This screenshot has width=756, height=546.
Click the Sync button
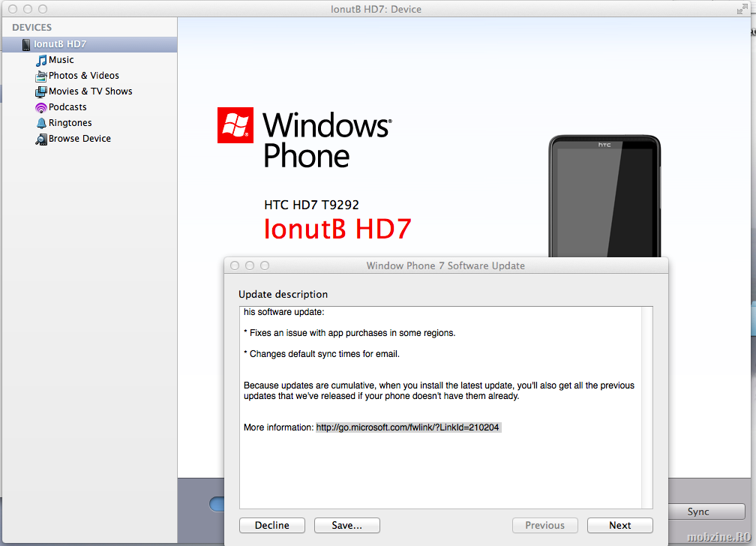point(697,511)
